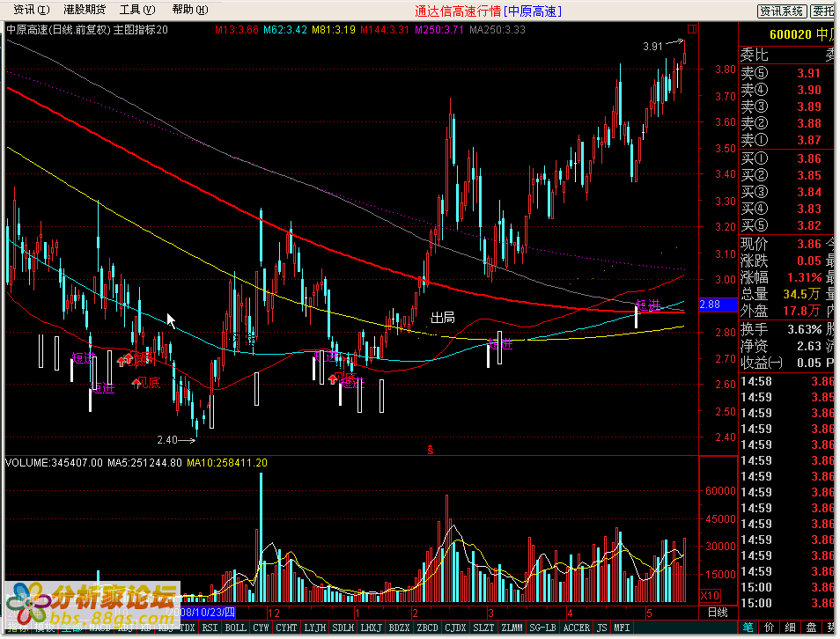Click the 日线 period selector
Viewport: 840px width, 639px height.
pyautogui.click(x=718, y=613)
